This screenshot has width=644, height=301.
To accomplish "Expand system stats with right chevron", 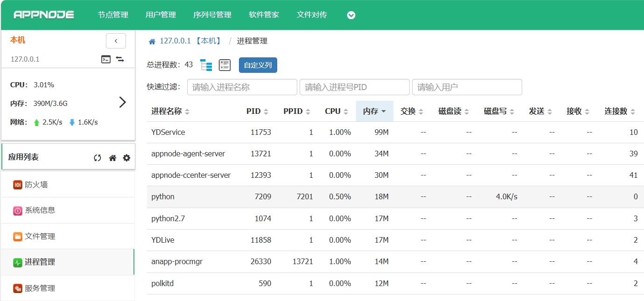I will click(x=122, y=102).
